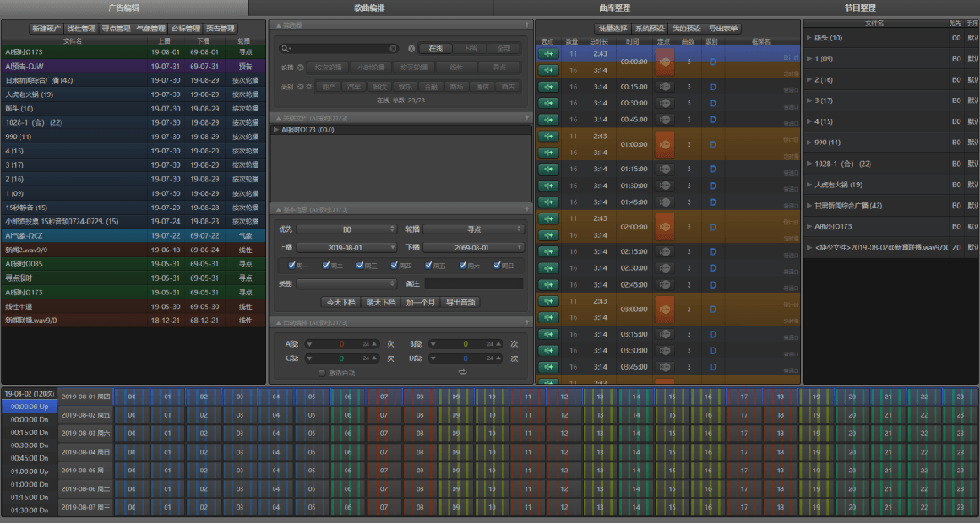Toggle the 周五 weekday checkbox
Image resolution: width=980 pixels, height=524 pixels.
coord(429,265)
